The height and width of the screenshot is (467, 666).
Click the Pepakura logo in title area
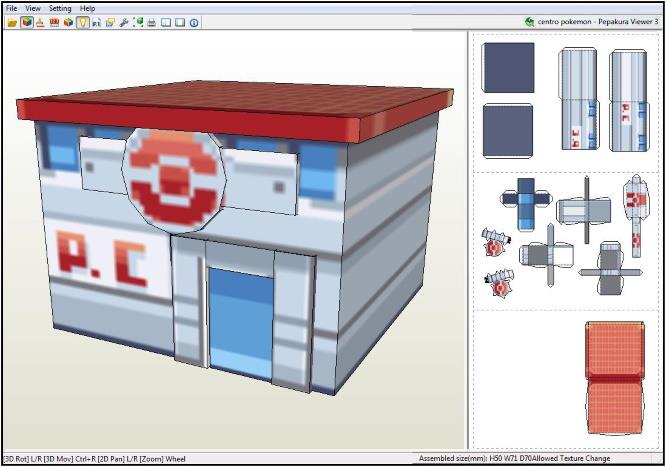point(529,22)
